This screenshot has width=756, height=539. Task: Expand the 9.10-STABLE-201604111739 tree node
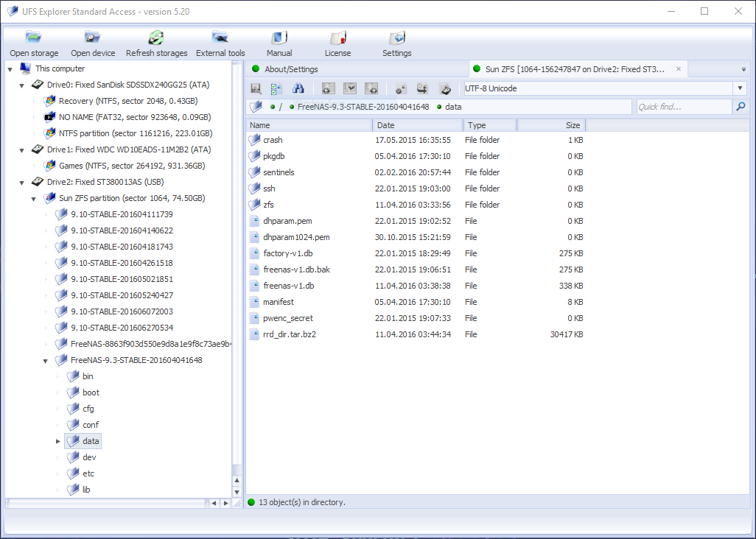[46, 214]
